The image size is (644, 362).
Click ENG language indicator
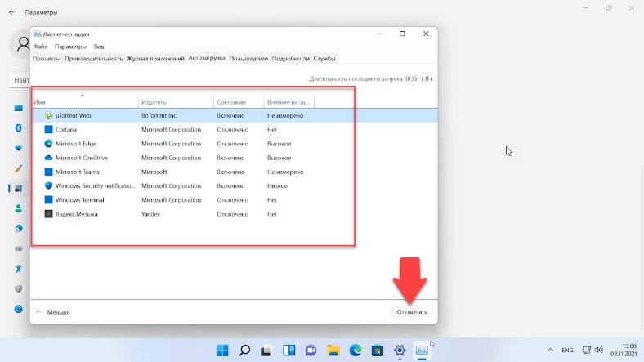tap(567, 350)
